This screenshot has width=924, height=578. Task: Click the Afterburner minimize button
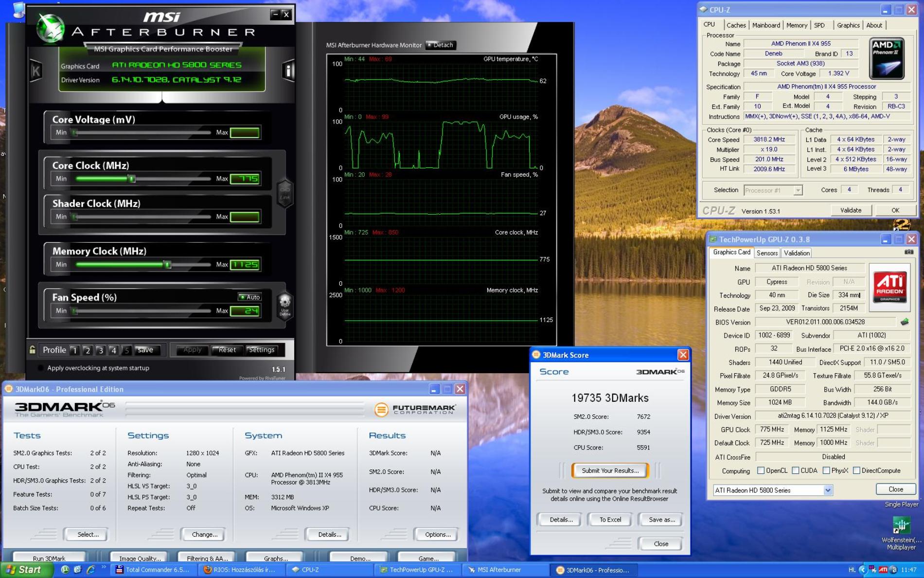click(275, 15)
